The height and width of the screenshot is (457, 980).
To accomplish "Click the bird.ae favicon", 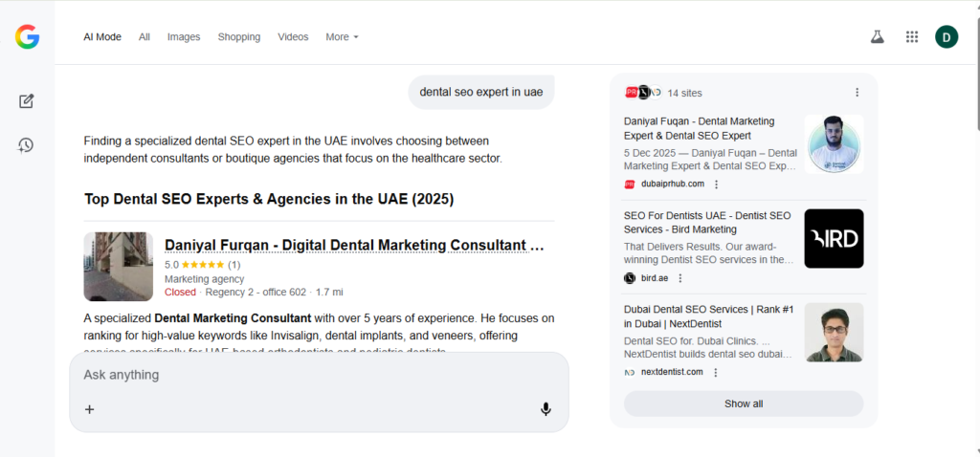I will pyautogui.click(x=630, y=278).
